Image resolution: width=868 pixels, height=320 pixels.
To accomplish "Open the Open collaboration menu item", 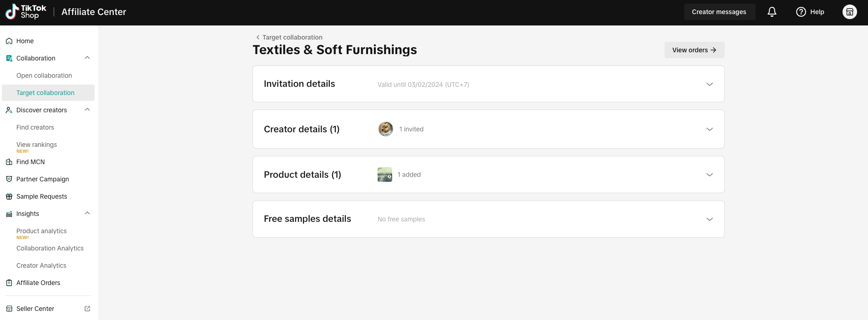I will (44, 75).
